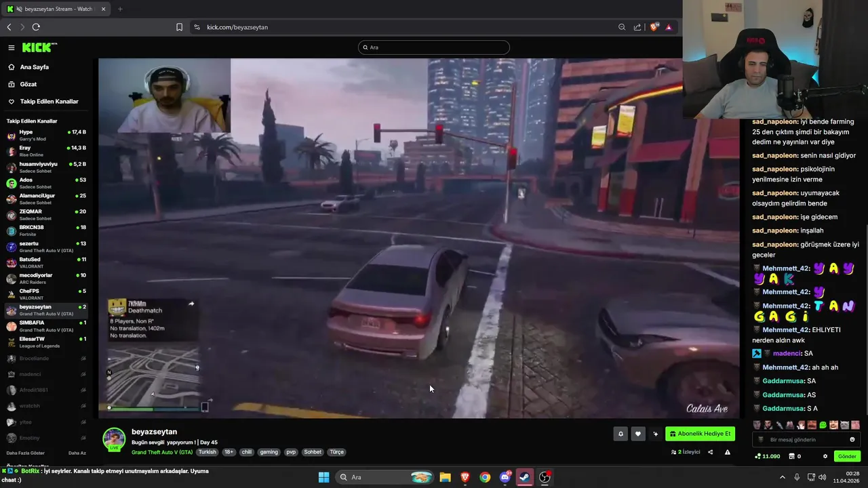Click the pvp tag
This screenshot has width=868, height=488.
click(291, 452)
